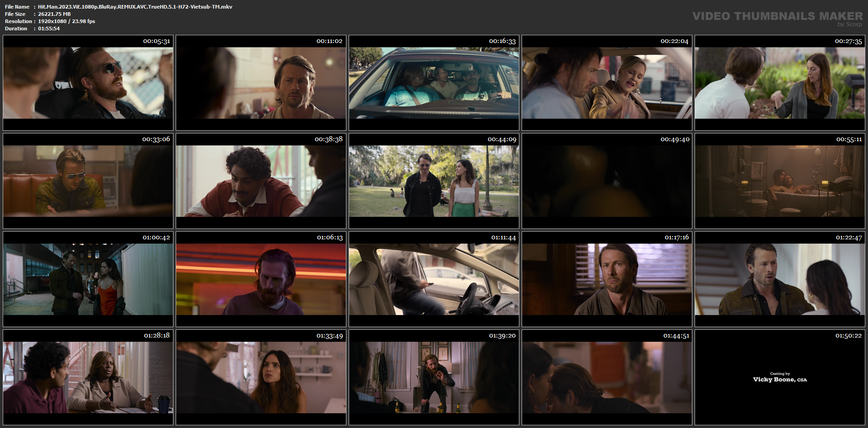Click the 00:05:31 timestamp label
Viewport: 868px width, 428px height.
pyautogui.click(x=157, y=41)
